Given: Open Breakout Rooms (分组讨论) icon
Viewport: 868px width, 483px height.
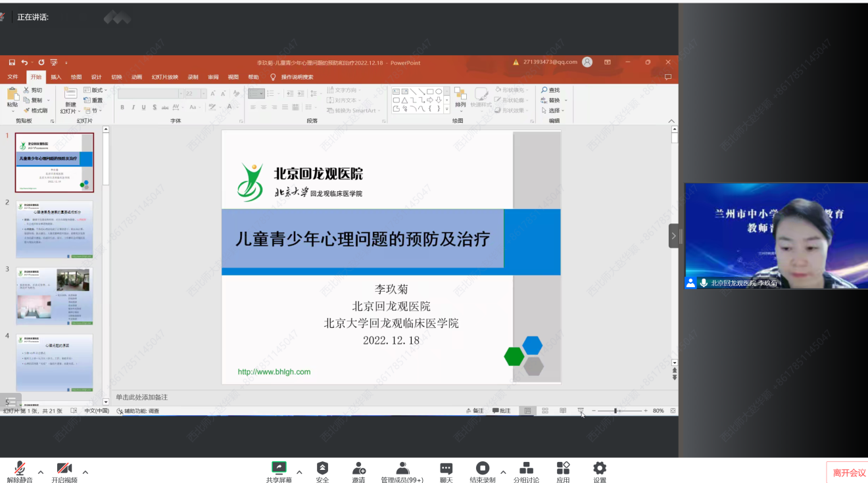Looking at the screenshot, I should (526, 468).
